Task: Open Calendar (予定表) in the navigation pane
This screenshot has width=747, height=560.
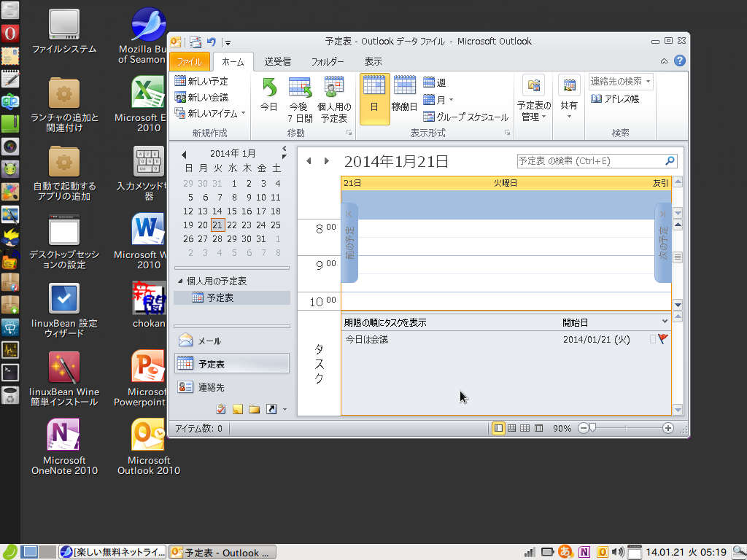Action: click(x=232, y=364)
